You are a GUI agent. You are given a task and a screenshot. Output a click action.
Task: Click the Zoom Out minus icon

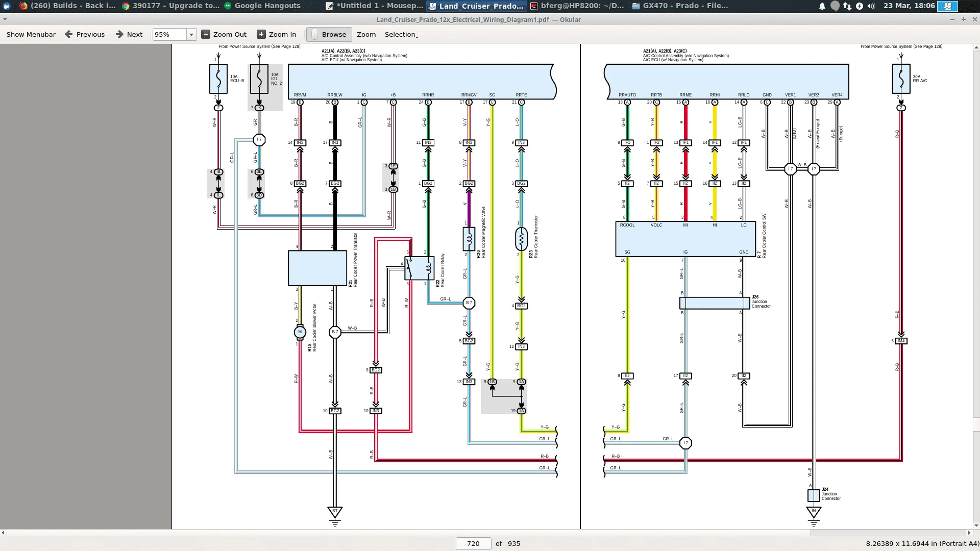click(x=206, y=34)
